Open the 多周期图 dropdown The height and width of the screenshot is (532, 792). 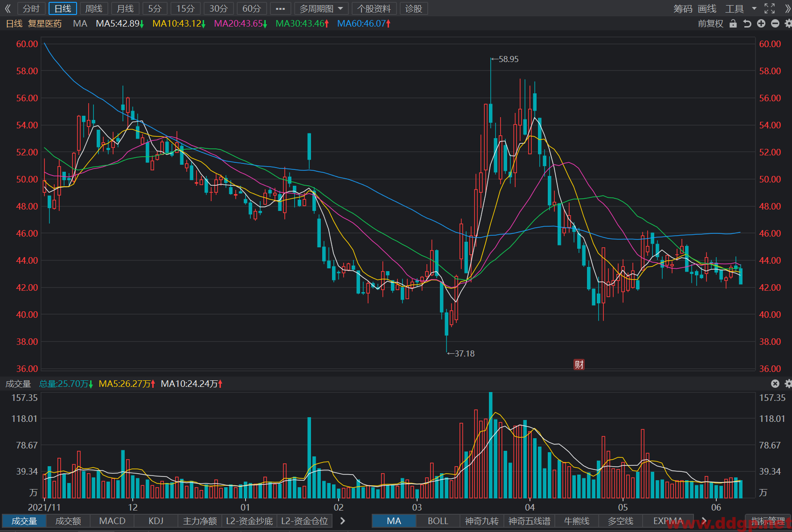tap(321, 8)
